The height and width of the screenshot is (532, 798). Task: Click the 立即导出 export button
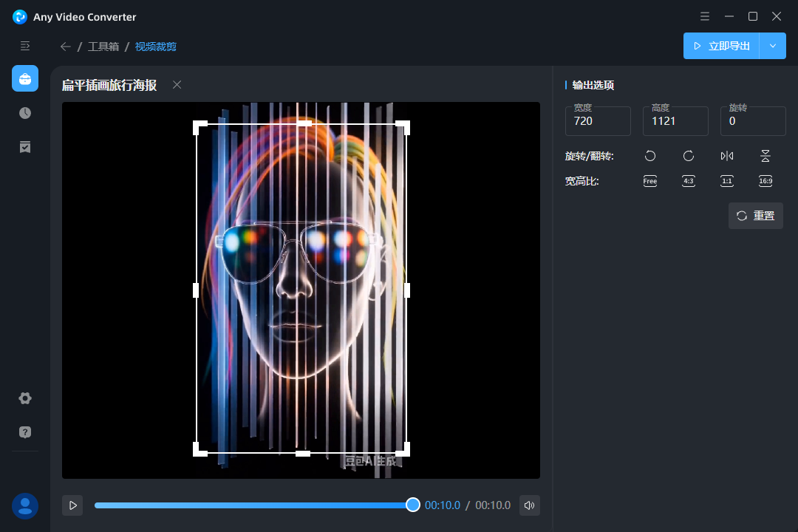721,46
